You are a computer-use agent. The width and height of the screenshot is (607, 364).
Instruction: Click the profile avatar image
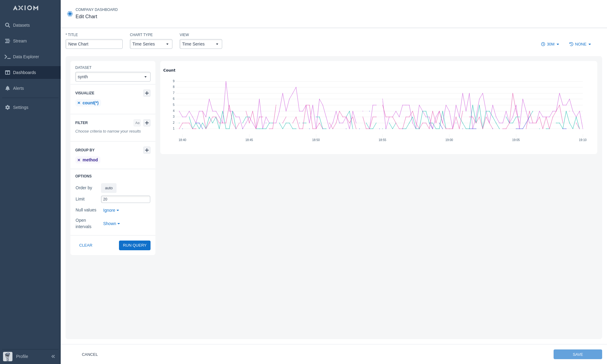pos(8,356)
